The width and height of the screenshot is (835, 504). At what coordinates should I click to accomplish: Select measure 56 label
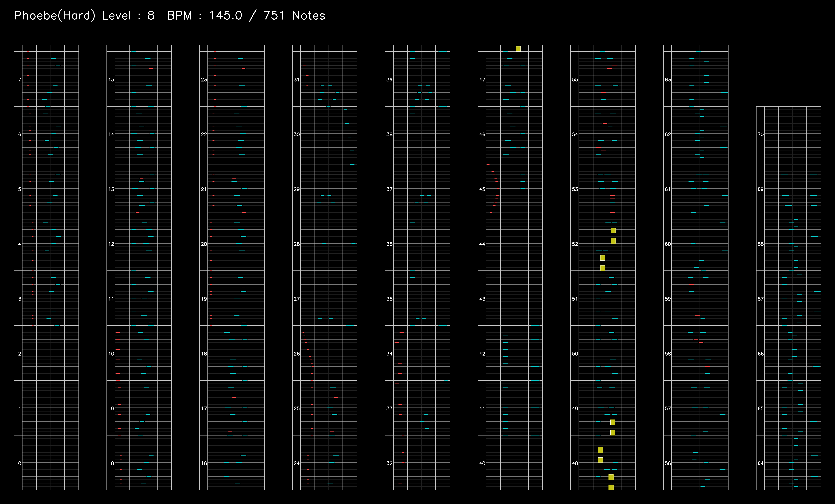668,463
